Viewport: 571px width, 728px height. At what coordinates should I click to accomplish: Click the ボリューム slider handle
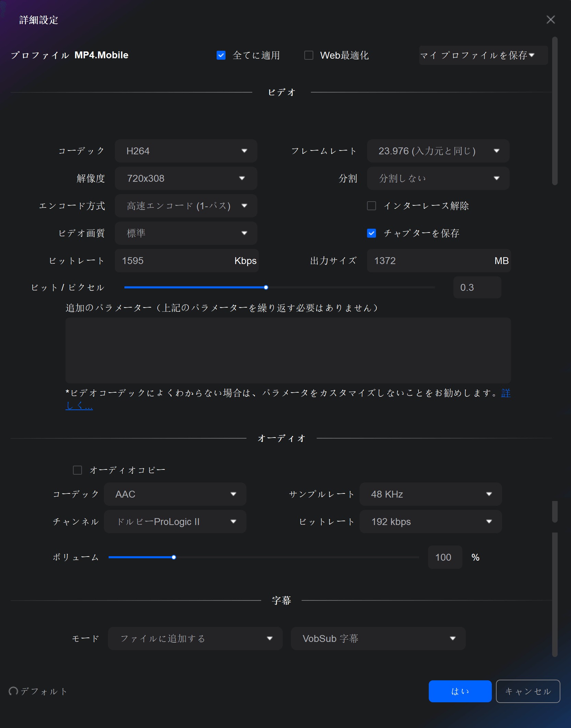[x=174, y=557]
